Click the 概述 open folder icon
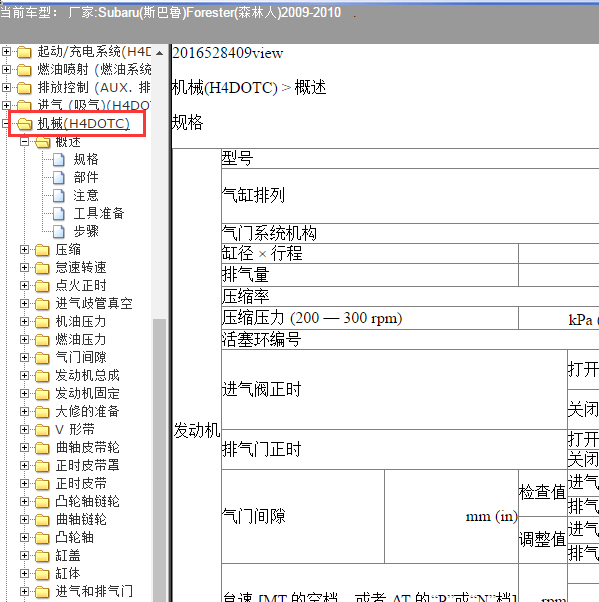This screenshot has width=599, height=602. pyautogui.click(x=43, y=142)
